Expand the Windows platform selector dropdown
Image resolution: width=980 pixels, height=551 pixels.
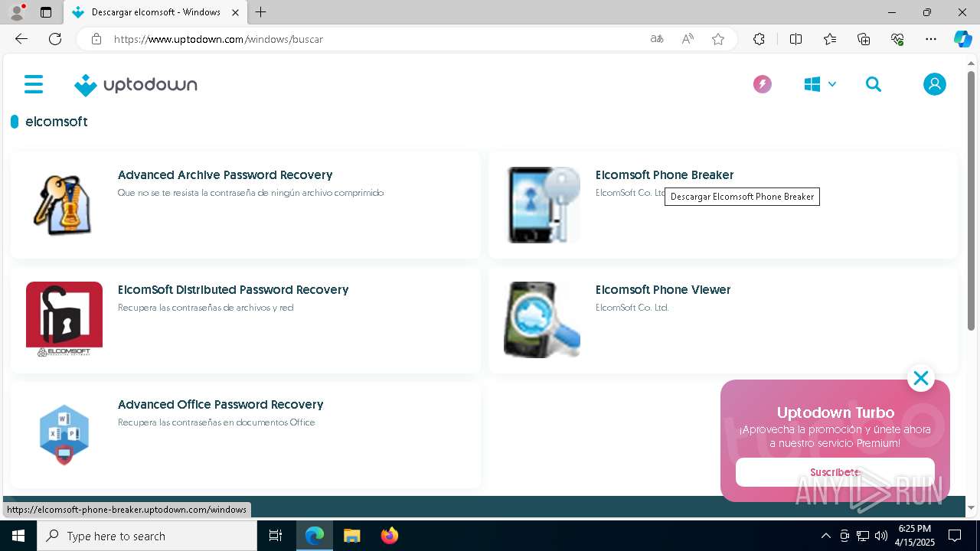click(x=820, y=84)
